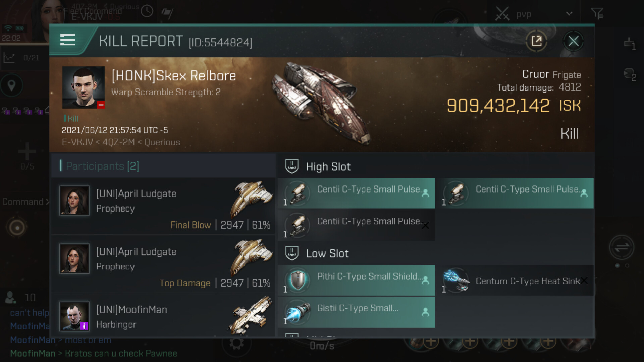Select the High Slot section icon

(291, 166)
